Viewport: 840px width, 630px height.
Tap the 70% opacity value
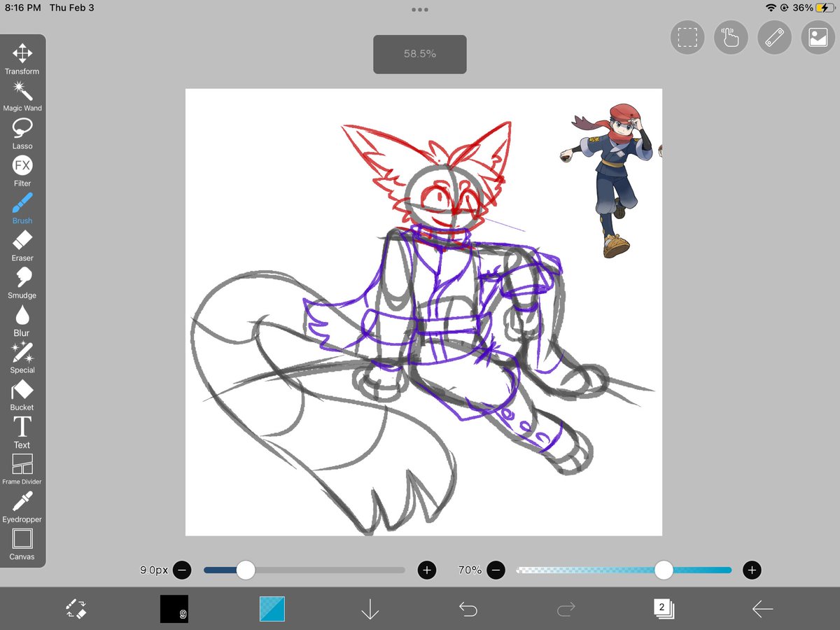click(470, 570)
